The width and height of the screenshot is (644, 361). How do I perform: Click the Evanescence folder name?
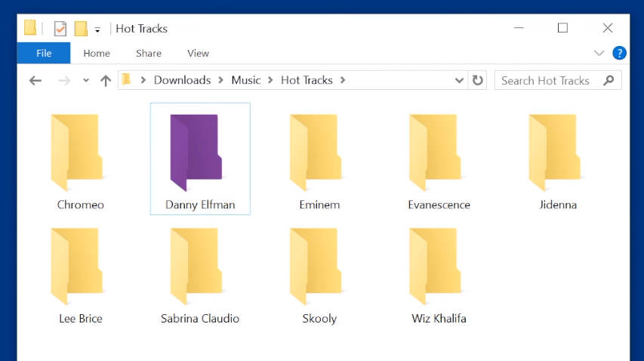[x=439, y=205]
